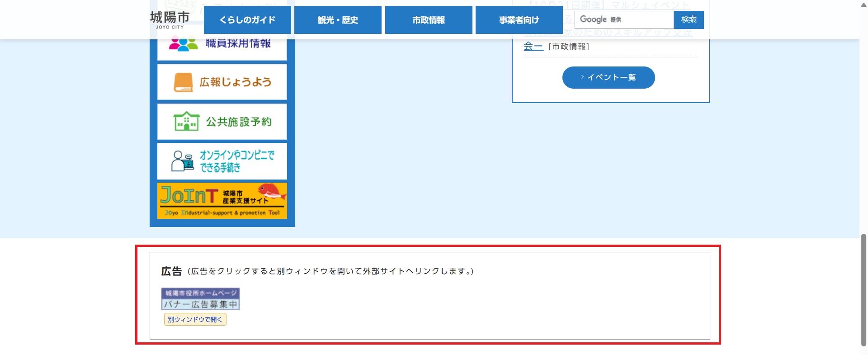Click the green building icon for 公共施設予約
Screen dimensions: 868x355
coord(186,122)
